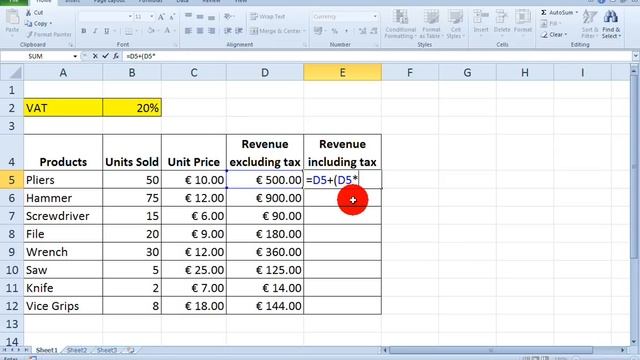Click the Insert Function fx button

(x=116, y=56)
